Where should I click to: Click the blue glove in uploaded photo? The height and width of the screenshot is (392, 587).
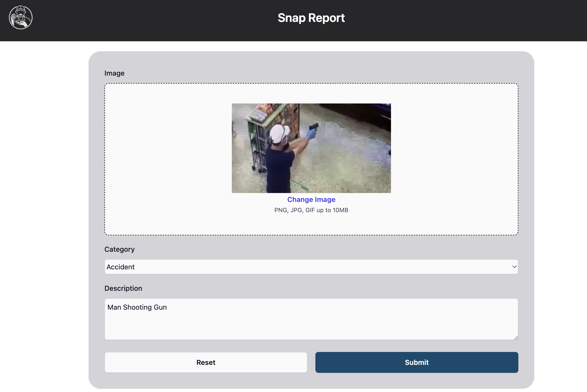311,135
